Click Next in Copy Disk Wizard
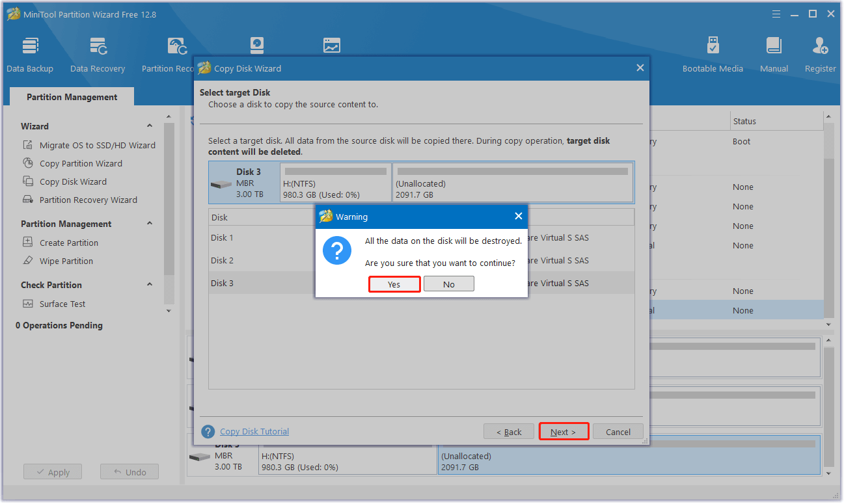Viewport: 844px width, 504px height. tap(564, 432)
